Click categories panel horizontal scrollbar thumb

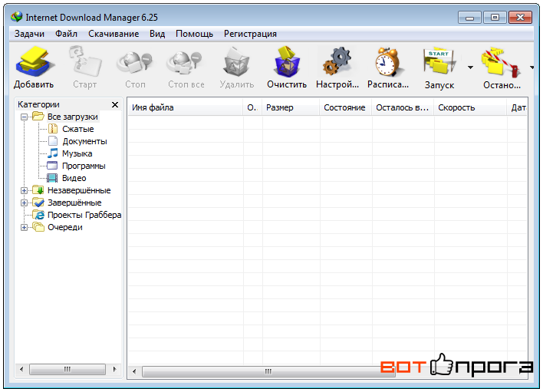[67, 370]
